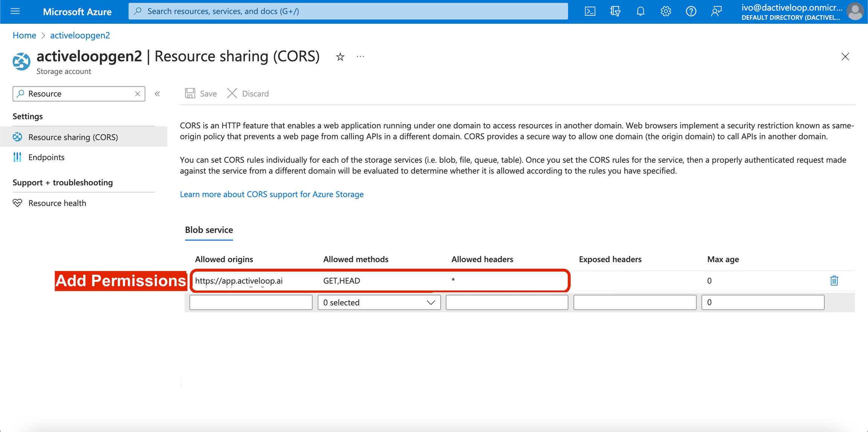
Task: Open the hamburger portal menu
Action: (15, 11)
